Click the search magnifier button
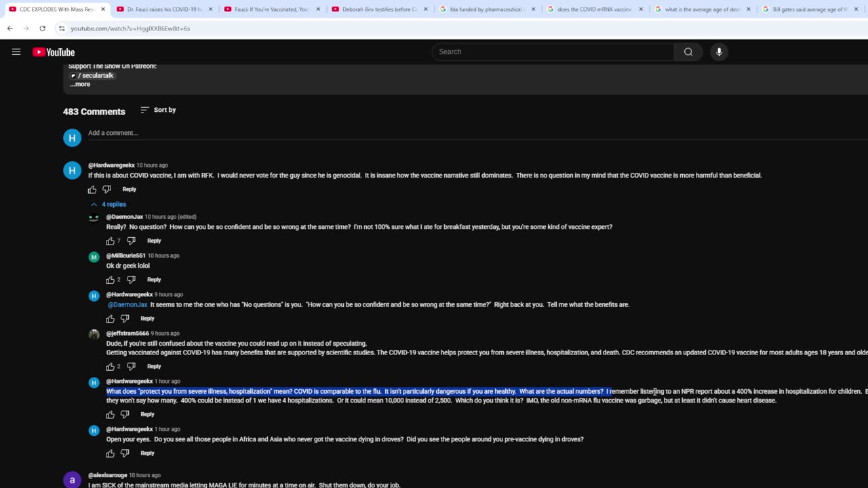Image resolution: width=868 pixels, height=488 pixels. click(688, 52)
